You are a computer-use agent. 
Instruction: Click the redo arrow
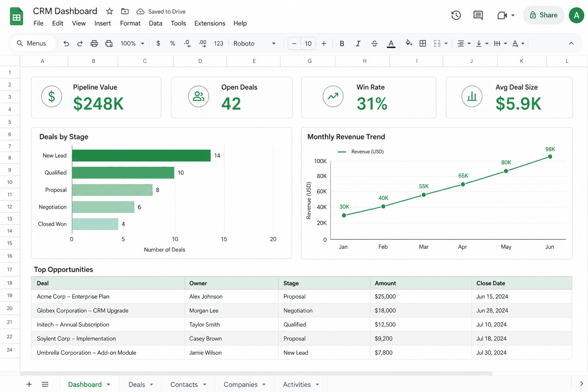pyautogui.click(x=80, y=44)
